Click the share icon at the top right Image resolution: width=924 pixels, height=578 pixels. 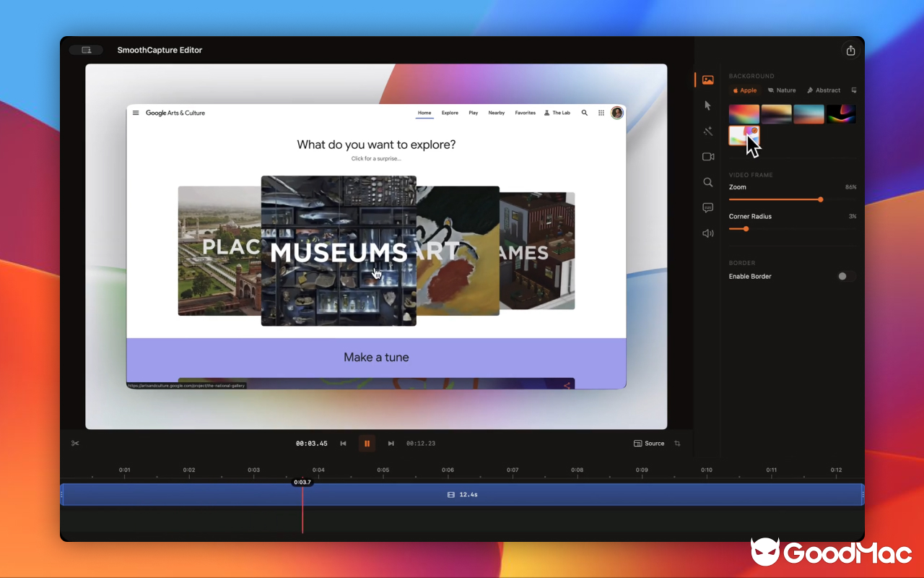click(850, 49)
